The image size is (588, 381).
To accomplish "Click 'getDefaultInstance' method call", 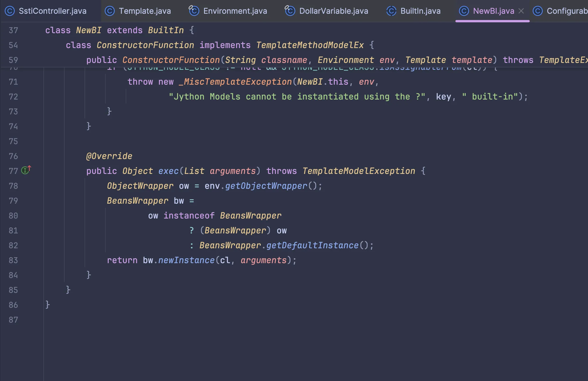I will pos(312,245).
